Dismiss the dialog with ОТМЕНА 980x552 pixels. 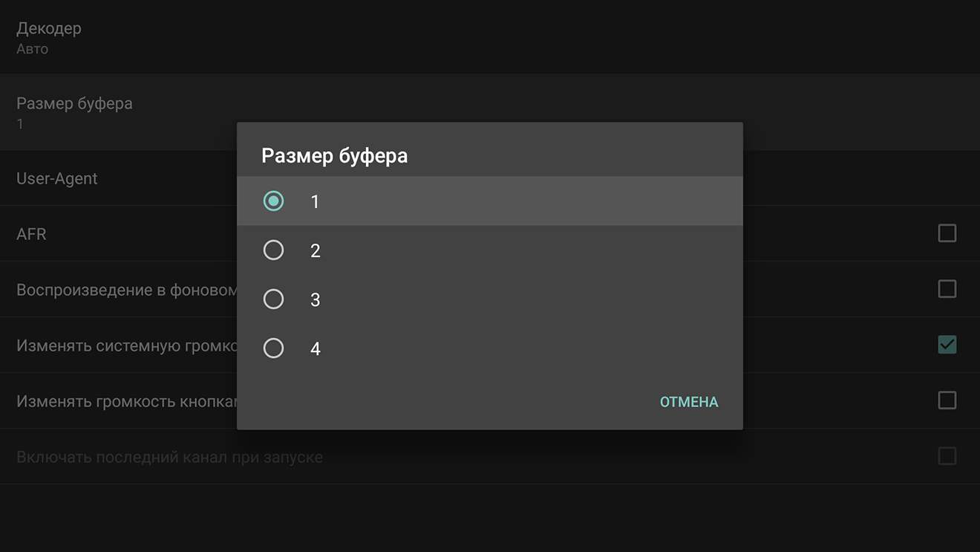[689, 402]
